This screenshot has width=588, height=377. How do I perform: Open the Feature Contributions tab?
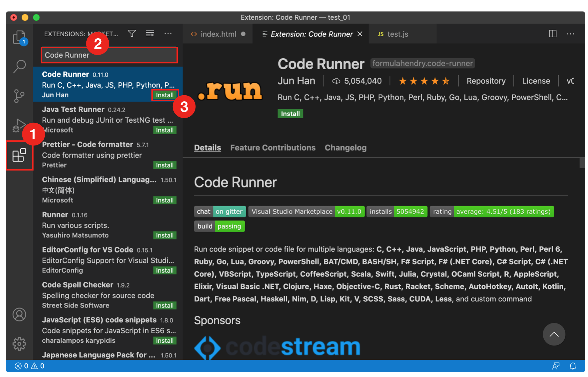pyautogui.click(x=273, y=148)
